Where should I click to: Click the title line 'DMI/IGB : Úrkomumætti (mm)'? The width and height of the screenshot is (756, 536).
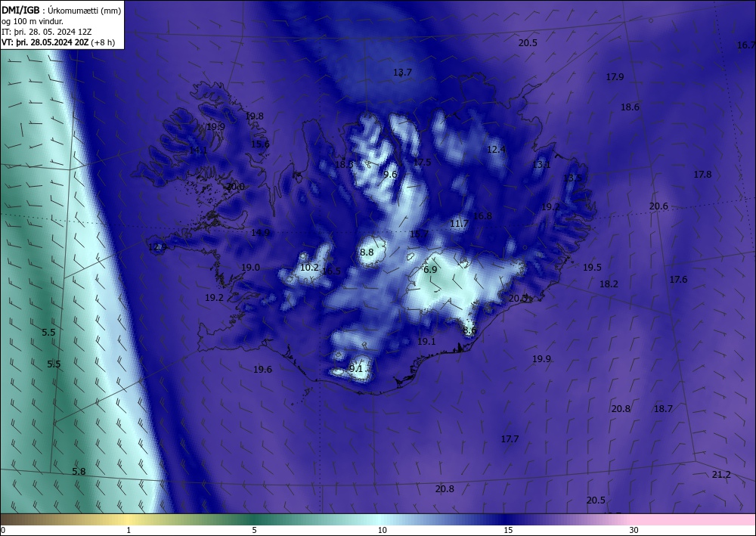[x=61, y=10]
